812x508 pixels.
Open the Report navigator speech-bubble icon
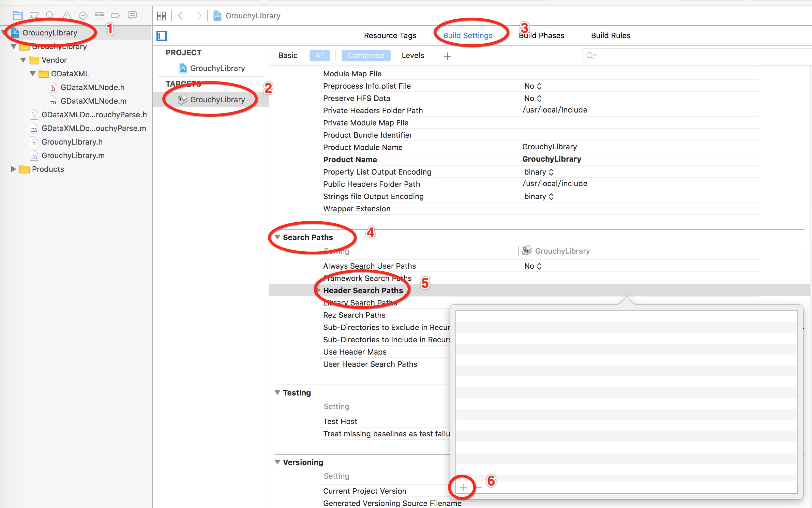tap(132, 16)
